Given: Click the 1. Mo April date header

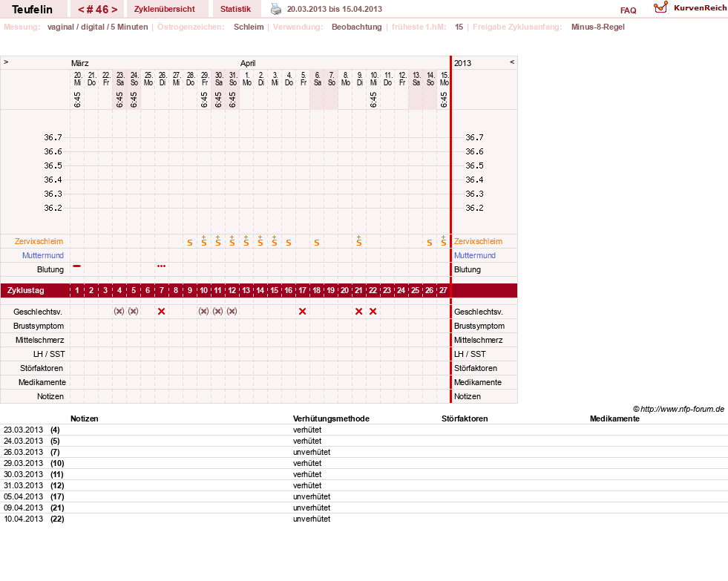Looking at the screenshot, I should [x=247, y=79].
